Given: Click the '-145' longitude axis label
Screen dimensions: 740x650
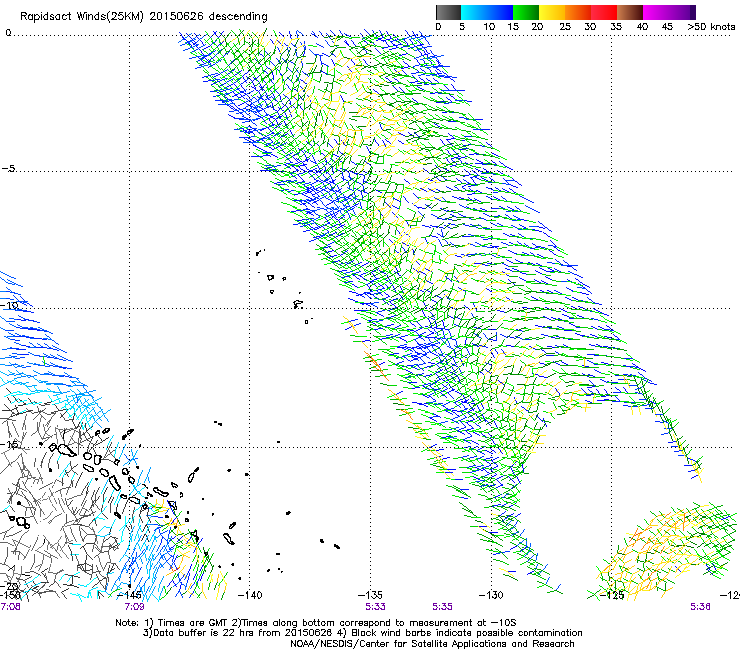Looking at the screenshot, I should pos(129,595).
